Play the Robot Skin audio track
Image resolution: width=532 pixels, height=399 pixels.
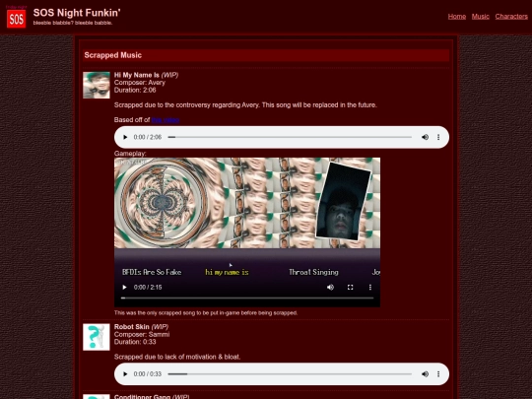(125, 374)
